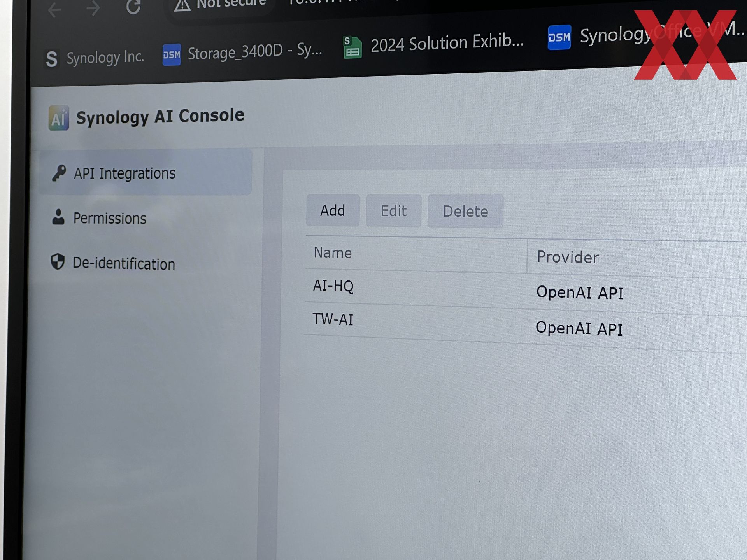Click the Not secure warning icon
This screenshot has width=747, height=560.
click(x=182, y=5)
